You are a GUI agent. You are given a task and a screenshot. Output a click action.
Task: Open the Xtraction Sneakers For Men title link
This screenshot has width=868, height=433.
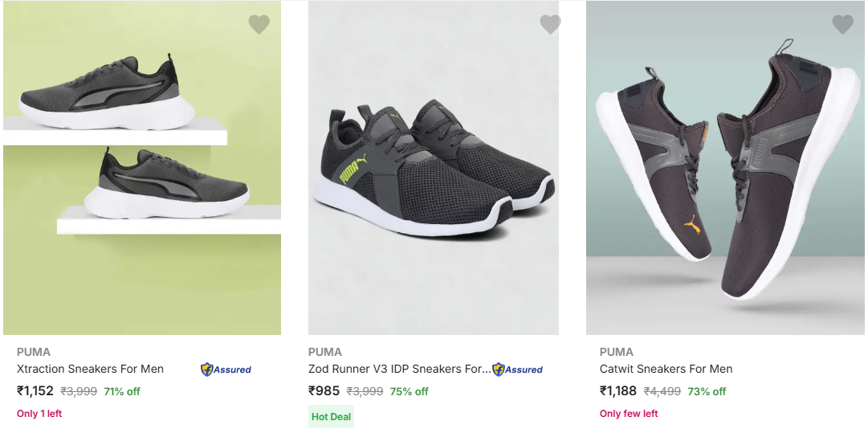pyautogui.click(x=90, y=369)
